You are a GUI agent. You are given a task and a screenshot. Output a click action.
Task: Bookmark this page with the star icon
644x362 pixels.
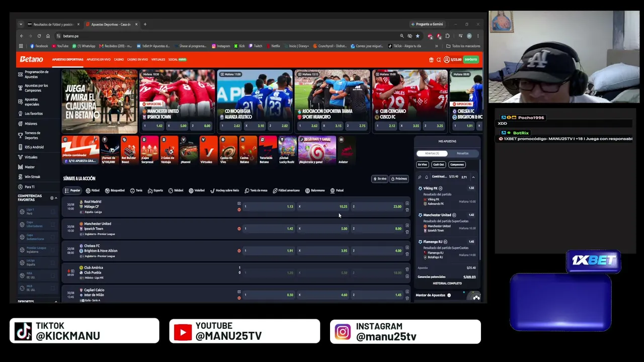[x=417, y=36]
